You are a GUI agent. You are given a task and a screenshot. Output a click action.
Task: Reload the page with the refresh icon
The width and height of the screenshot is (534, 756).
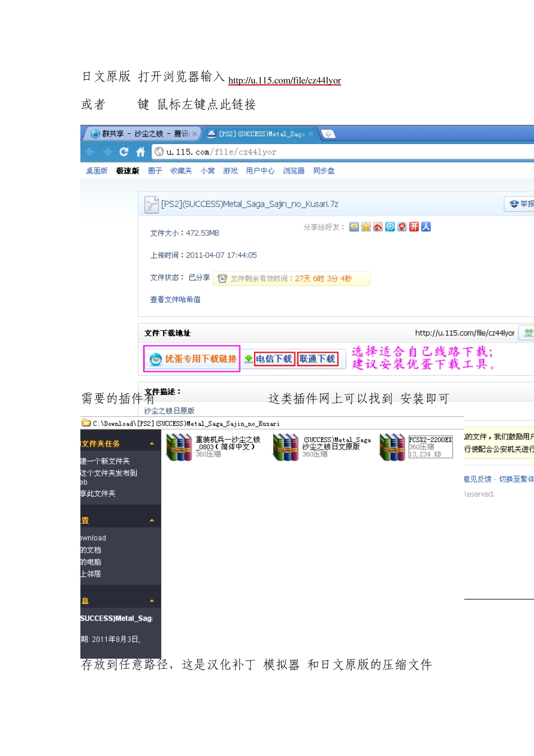click(x=124, y=152)
